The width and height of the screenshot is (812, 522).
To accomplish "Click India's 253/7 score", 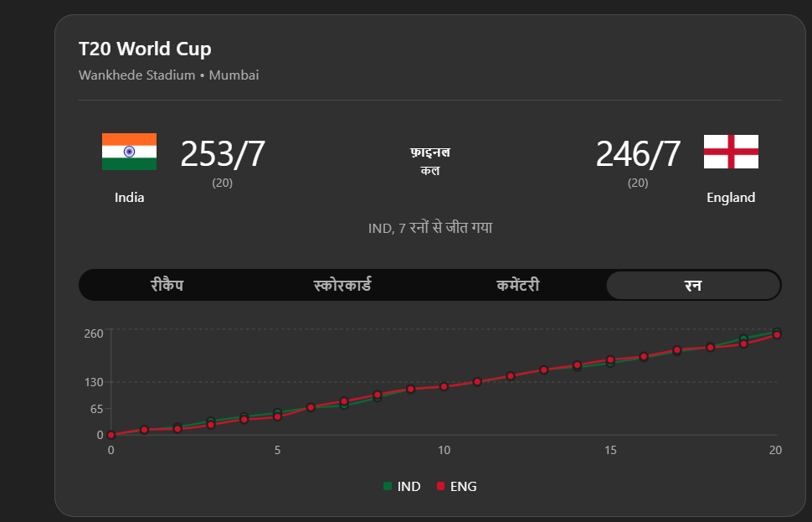I will tap(223, 154).
